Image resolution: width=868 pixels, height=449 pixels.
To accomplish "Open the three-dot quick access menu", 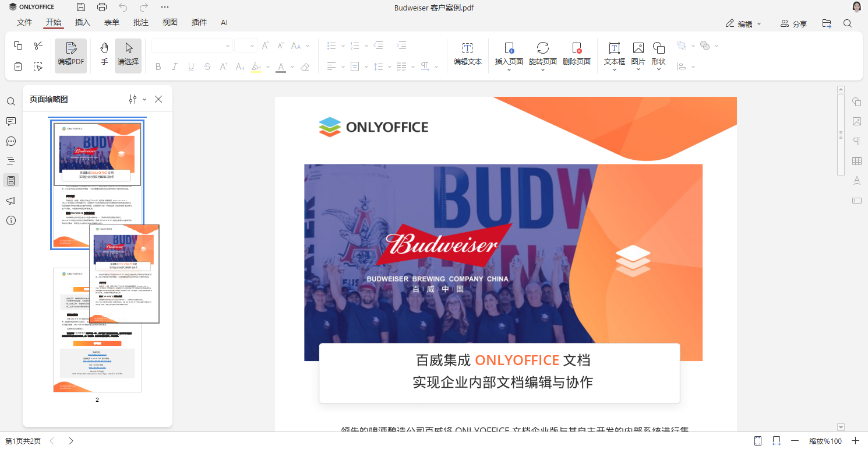I will click(x=165, y=7).
